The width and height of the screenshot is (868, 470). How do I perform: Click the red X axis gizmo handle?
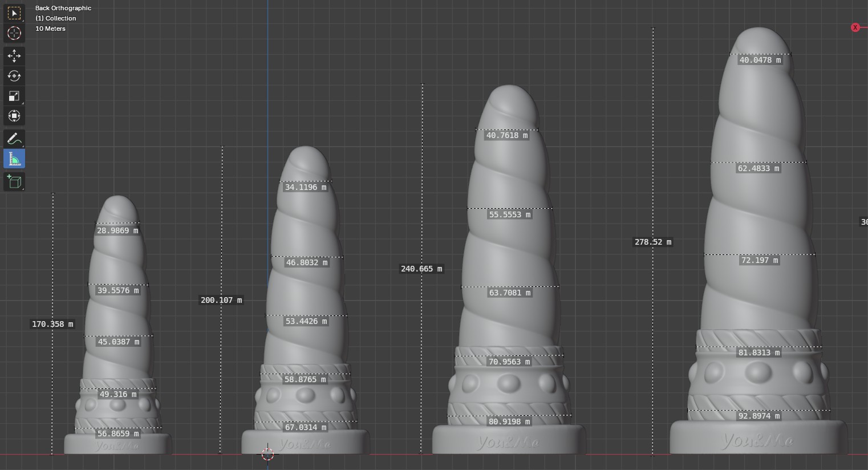click(x=855, y=27)
